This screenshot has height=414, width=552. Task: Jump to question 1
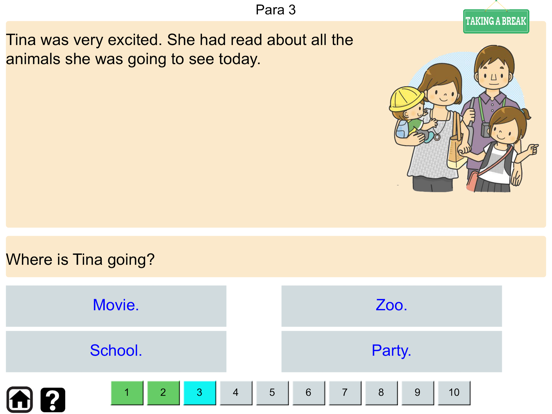click(127, 393)
